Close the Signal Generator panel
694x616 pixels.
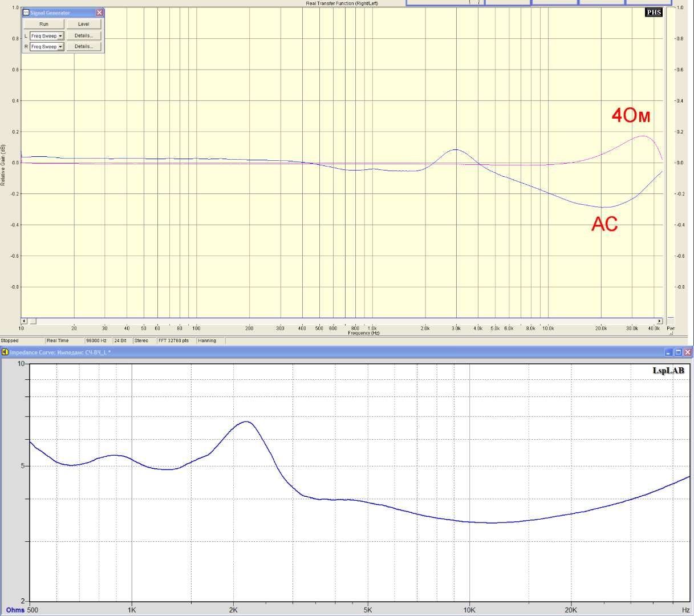point(99,13)
